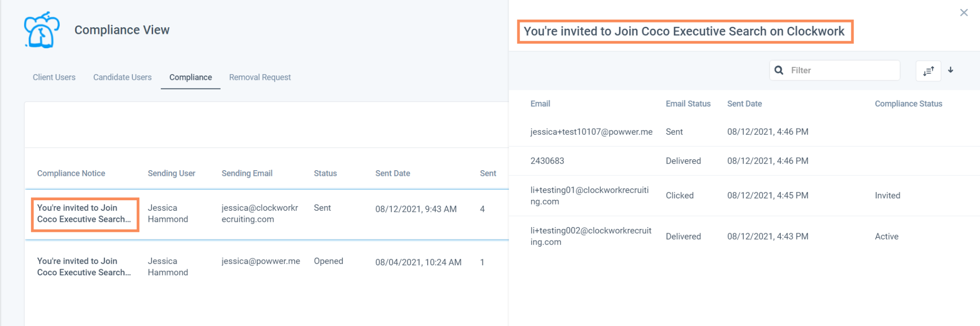Click jessica@clockworkrecruiting.com sending email
The height and width of the screenshot is (326, 980).
point(260,214)
